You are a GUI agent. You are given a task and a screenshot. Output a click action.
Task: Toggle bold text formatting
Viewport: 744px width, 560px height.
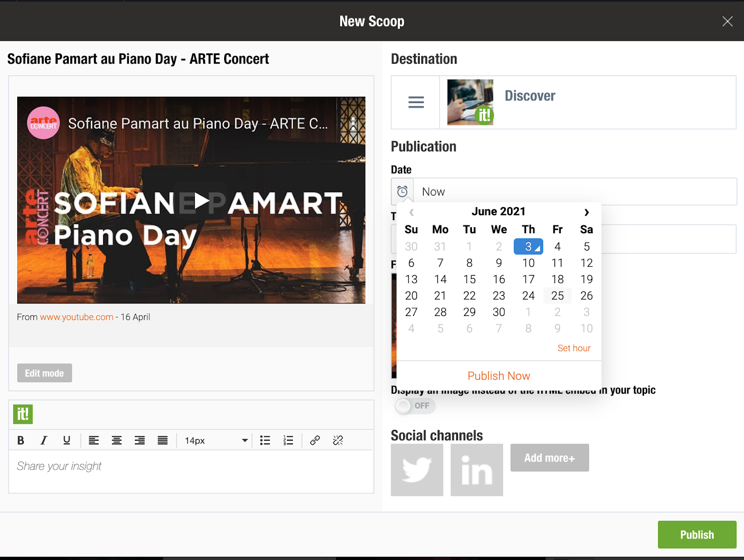point(20,440)
